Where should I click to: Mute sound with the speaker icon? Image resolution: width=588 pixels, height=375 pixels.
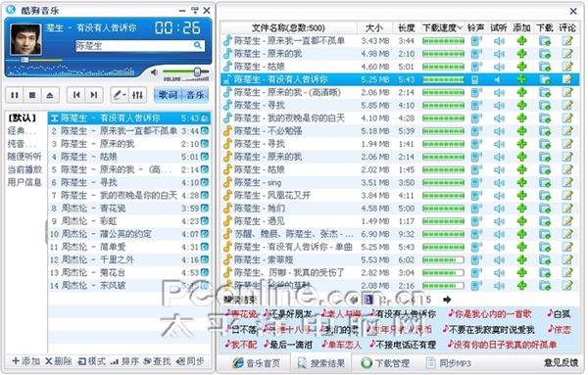pyautogui.click(x=155, y=71)
